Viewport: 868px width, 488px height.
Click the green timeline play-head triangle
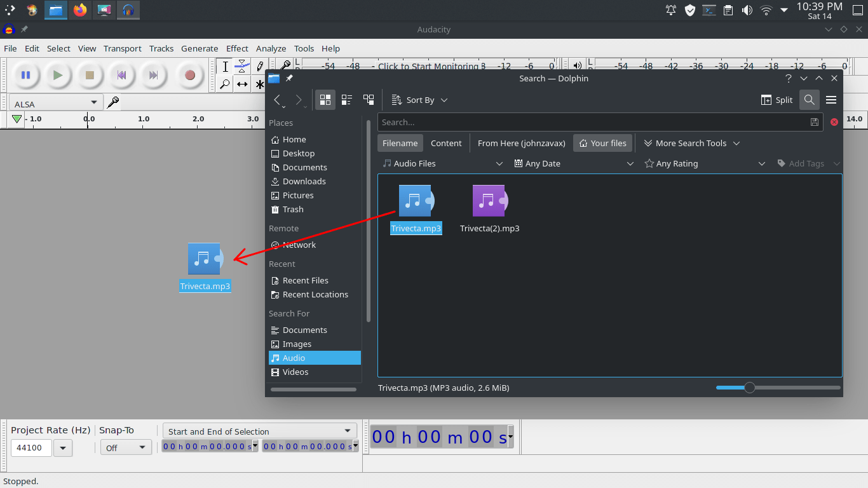[x=17, y=119]
